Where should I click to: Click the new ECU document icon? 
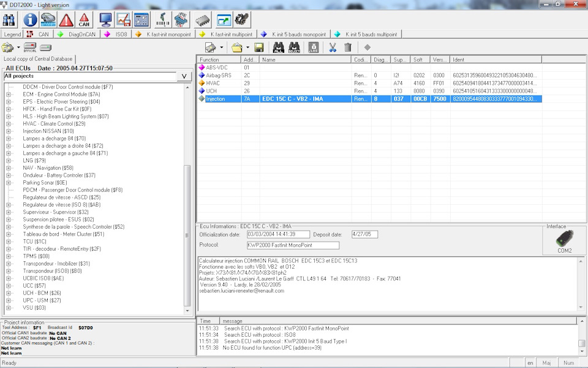pyautogui.click(x=211, y=48)
